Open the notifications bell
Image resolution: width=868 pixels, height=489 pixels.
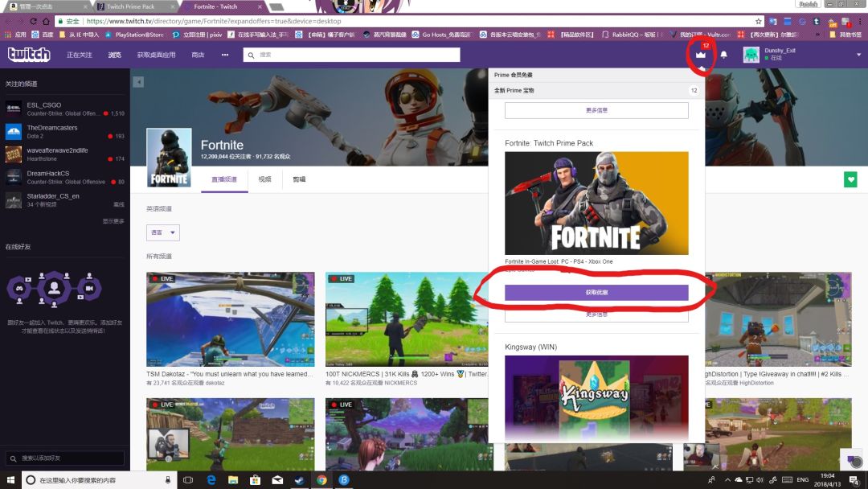point(723,55)
